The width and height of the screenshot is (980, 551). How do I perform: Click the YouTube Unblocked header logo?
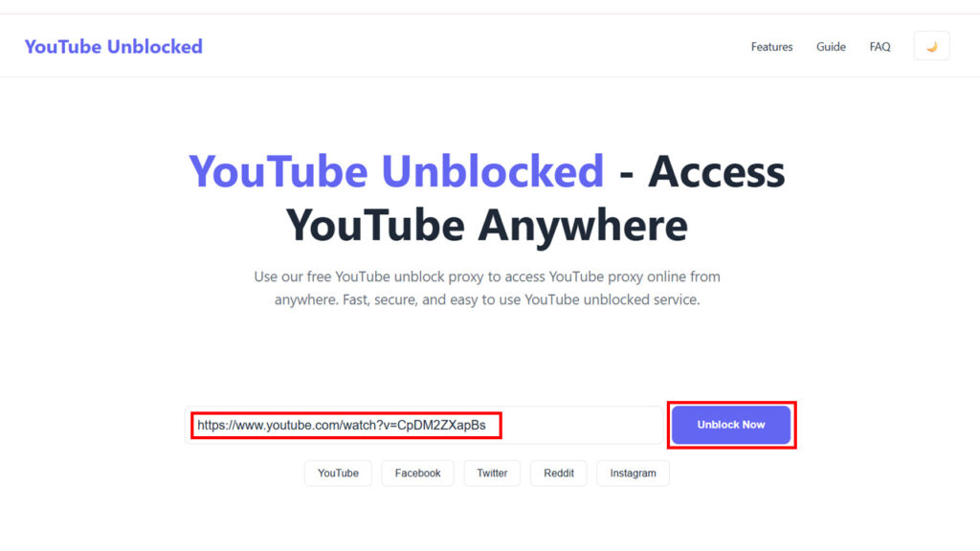click(x=114, y=46)
